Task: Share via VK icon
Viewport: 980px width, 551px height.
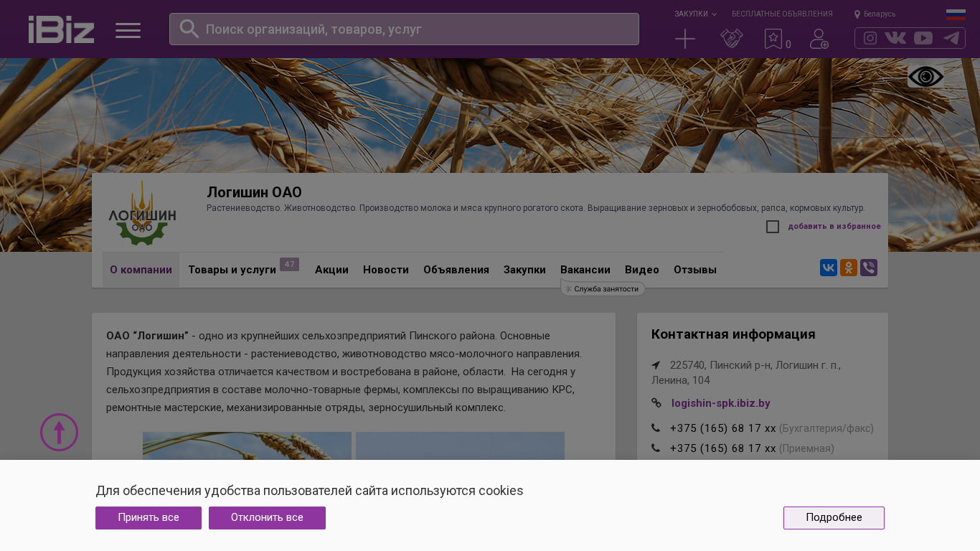Action: click(829, 268)
